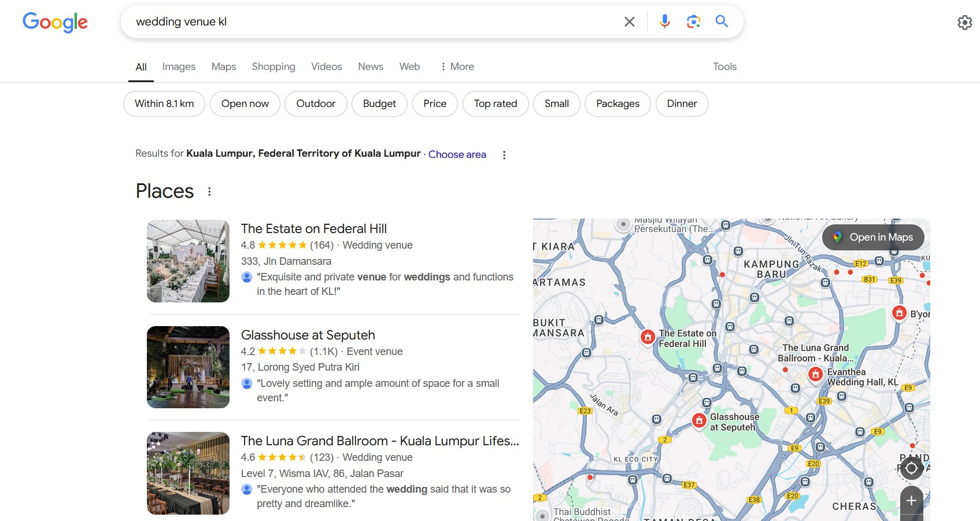
Task: Click Open in Maps button
Action: 873,237
